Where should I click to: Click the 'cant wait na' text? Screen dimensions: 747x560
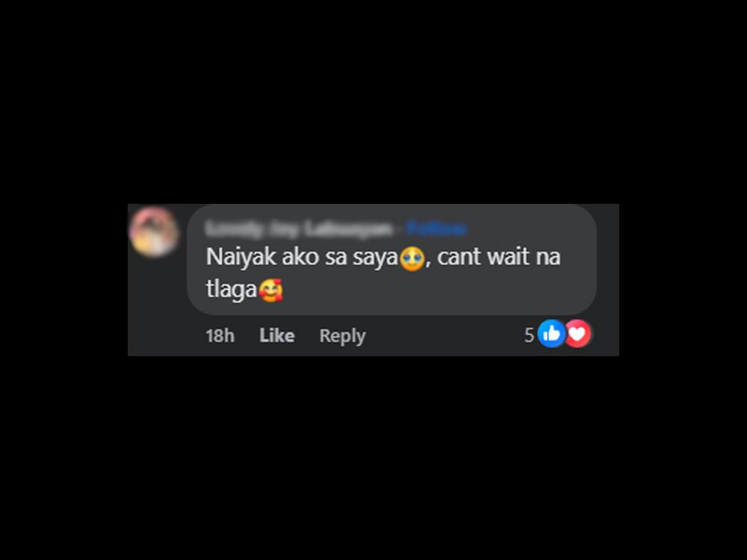pos(499,257)
